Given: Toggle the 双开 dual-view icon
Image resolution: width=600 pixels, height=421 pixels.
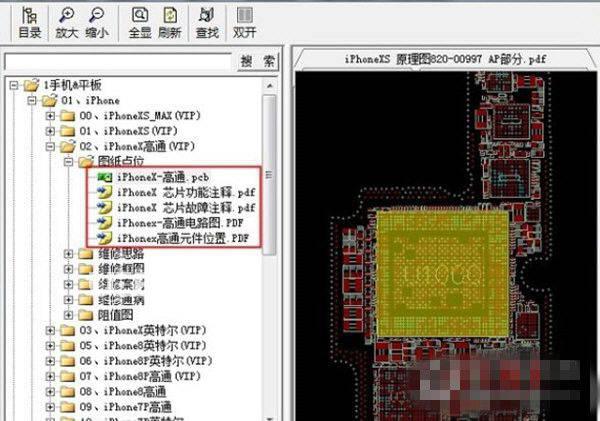Looking at the screenshot, I should click(x=244, y=23).
